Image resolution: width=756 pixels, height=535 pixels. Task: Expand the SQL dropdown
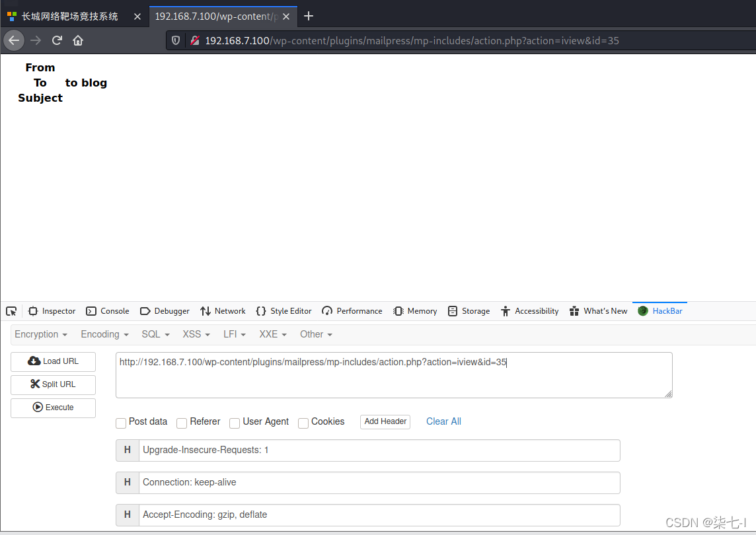[x=156, y=334]
